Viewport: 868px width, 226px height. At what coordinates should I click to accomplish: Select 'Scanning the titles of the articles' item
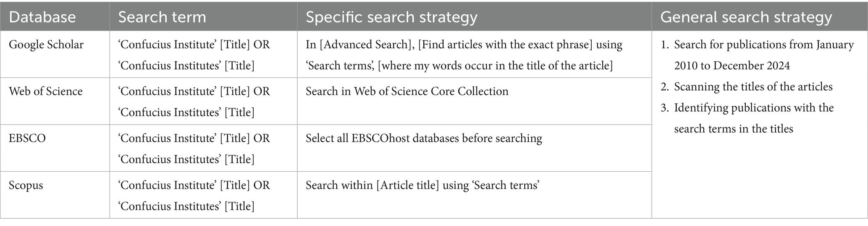pos(753,87)
